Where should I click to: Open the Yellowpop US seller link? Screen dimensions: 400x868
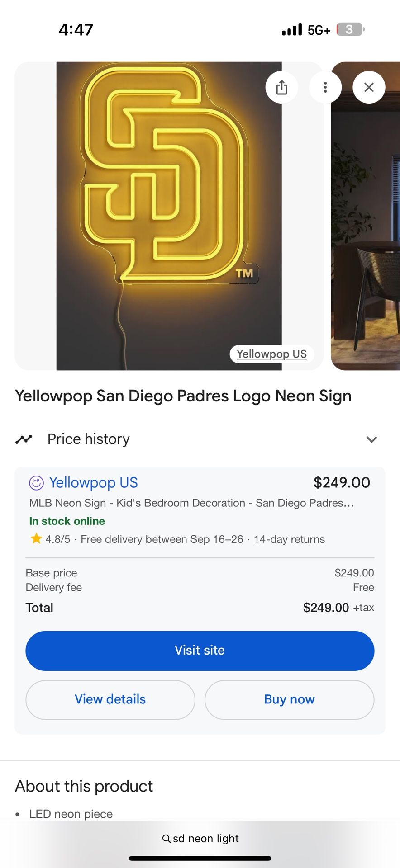(x=93, y=483)
